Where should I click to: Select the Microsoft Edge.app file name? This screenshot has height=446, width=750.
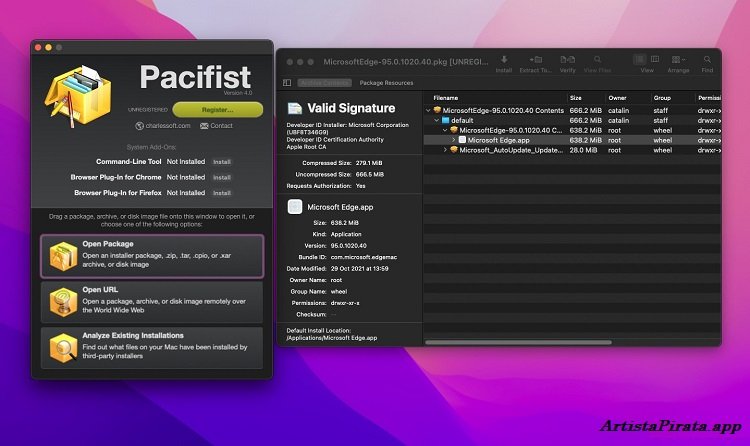tap(498, 140)
